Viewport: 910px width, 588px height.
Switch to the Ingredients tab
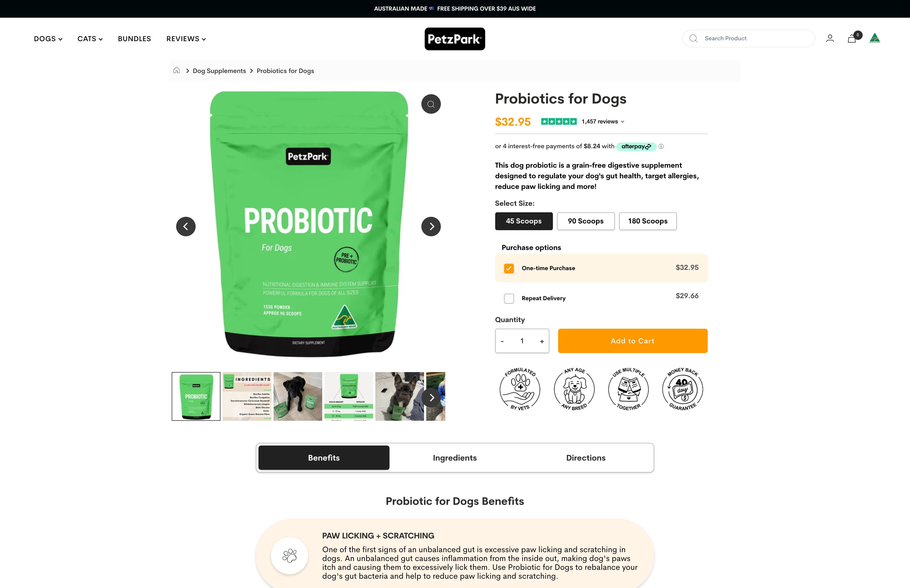click(x=454, y=458)
